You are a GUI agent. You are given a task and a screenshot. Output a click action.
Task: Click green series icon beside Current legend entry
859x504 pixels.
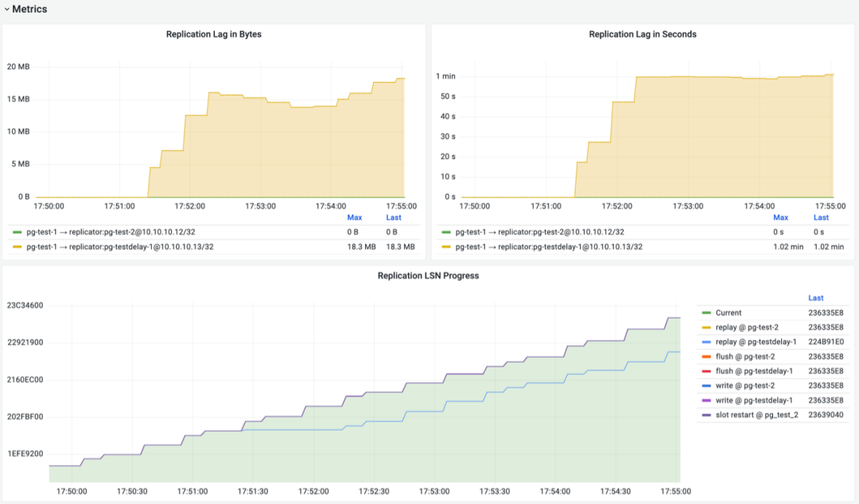[x=705, y=313]
